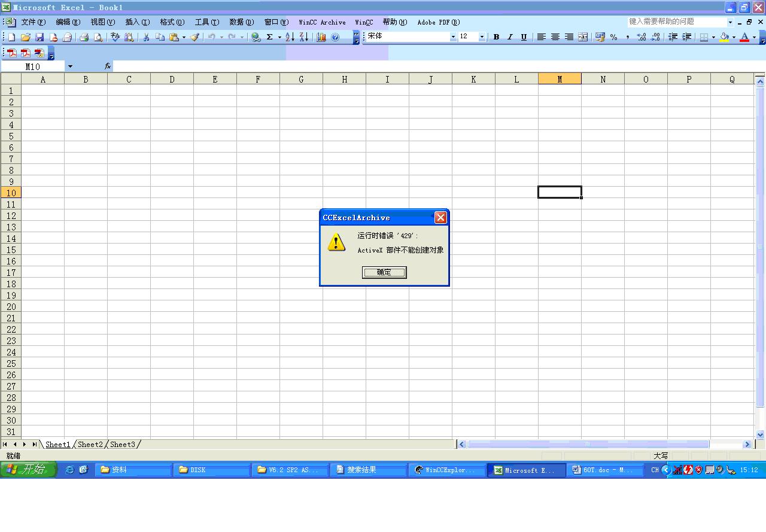Click the New workbook icon
This screenshot has width=766, height=532.
point(11,37)
